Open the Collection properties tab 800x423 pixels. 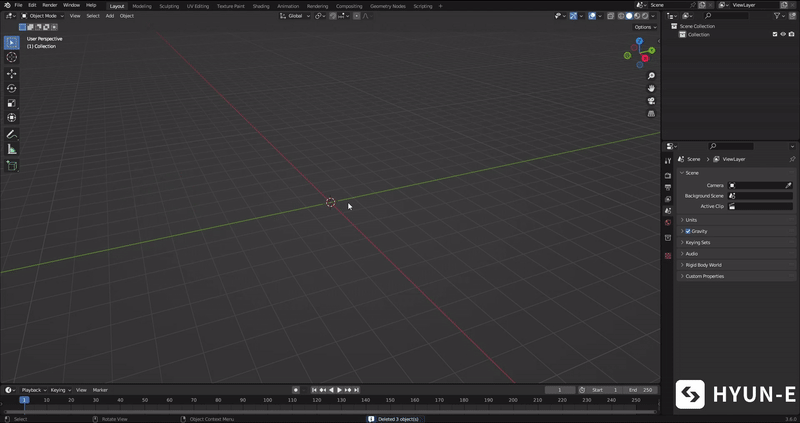click(668, 238)
